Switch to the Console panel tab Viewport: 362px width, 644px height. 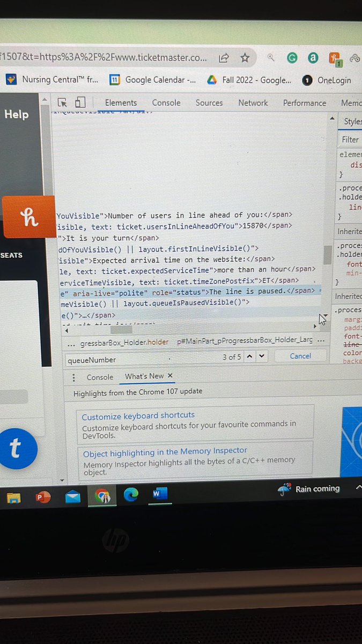point(166,103)
